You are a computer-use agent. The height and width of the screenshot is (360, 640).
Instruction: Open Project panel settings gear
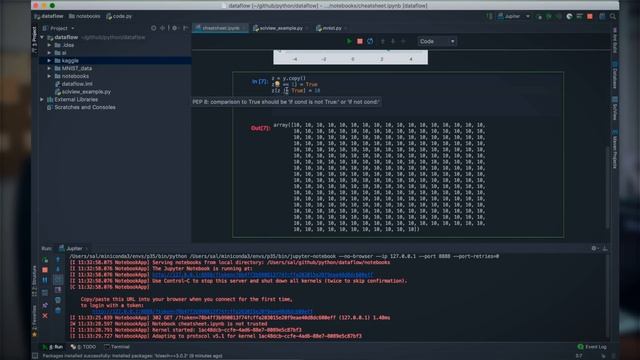click(x=175, y=28)
